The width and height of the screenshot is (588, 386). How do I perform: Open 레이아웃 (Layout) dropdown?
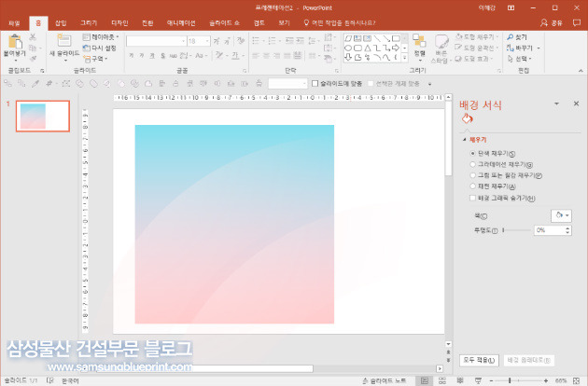coord(101,36)
